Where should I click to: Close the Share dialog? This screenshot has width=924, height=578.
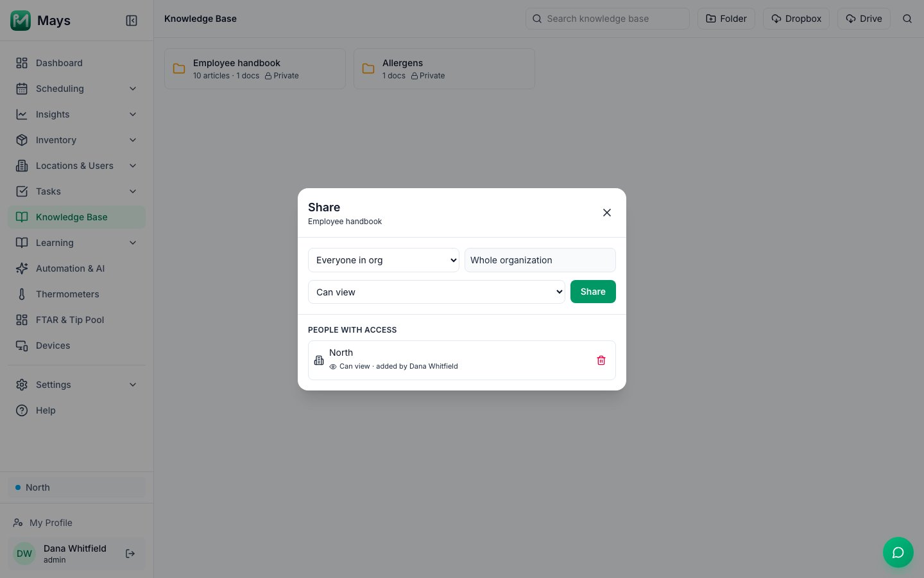pos(607,213)
